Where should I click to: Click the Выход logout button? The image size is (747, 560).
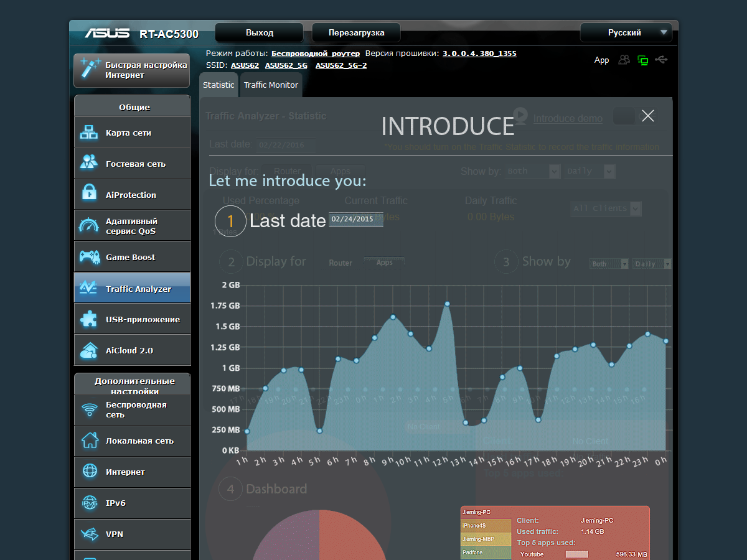click(x=260, y=33)
